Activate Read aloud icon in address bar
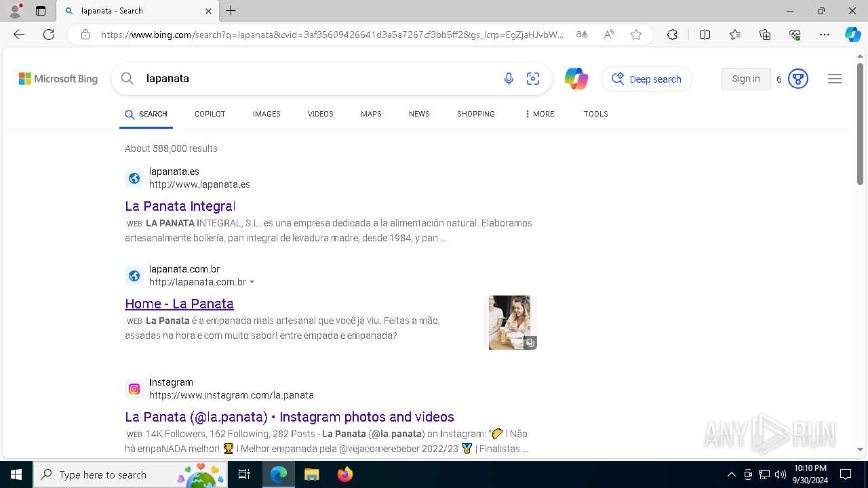 [609, 35]
